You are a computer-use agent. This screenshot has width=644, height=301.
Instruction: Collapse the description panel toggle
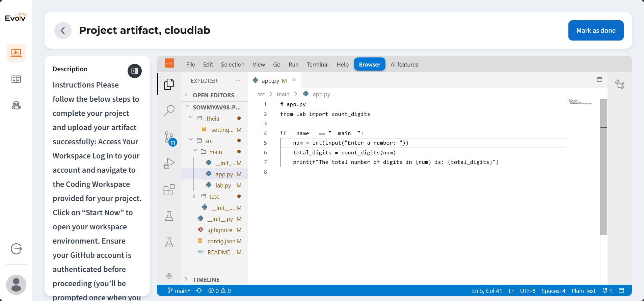coord(134,71)
